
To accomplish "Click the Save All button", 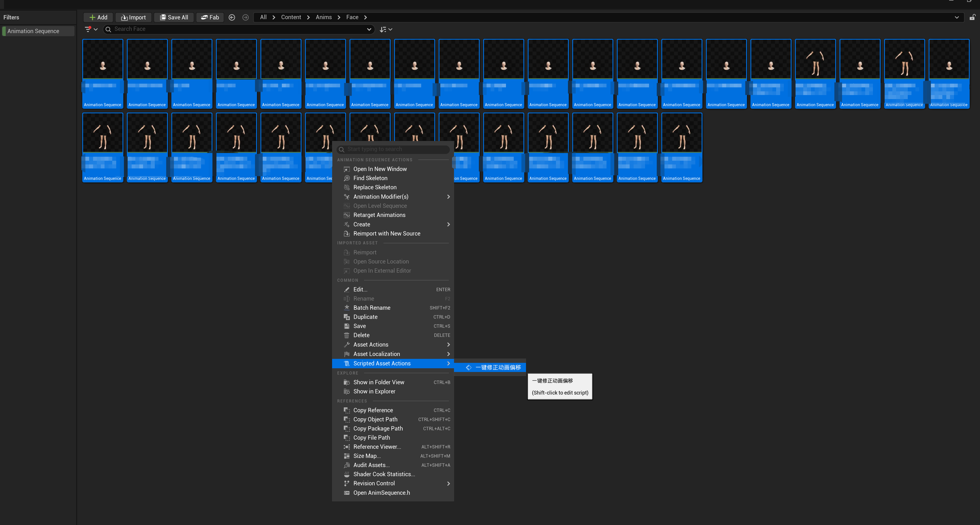I will click(174, 17).
